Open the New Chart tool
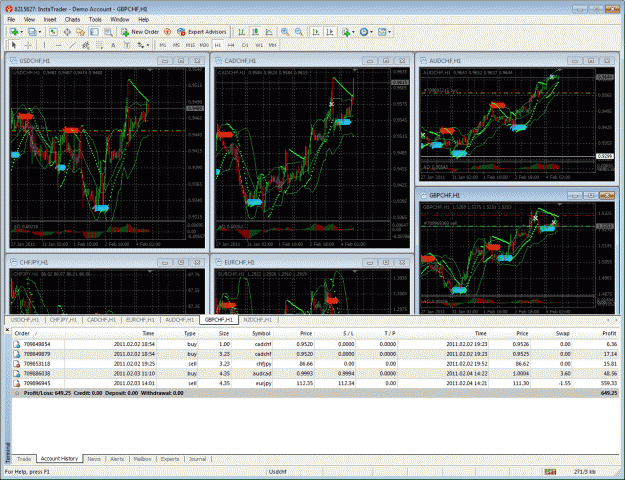This screenshot has height=480, width=625. (14, 32)
